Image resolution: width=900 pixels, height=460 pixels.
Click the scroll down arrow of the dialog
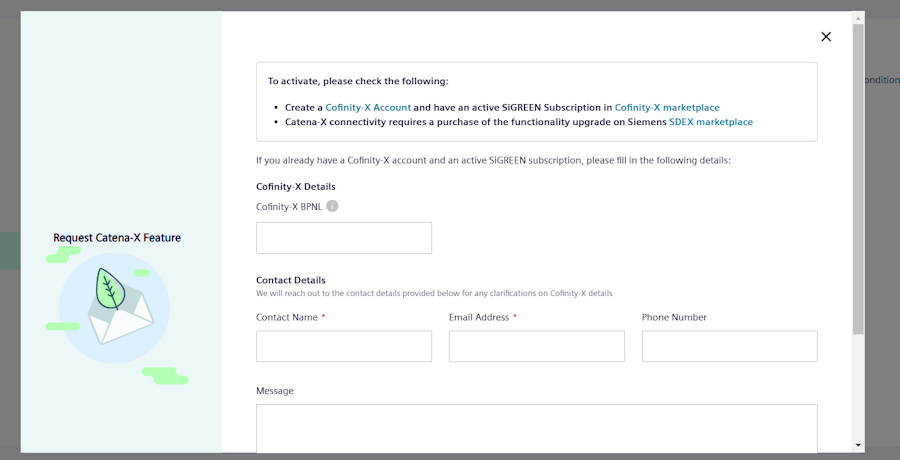coord(858,444)
